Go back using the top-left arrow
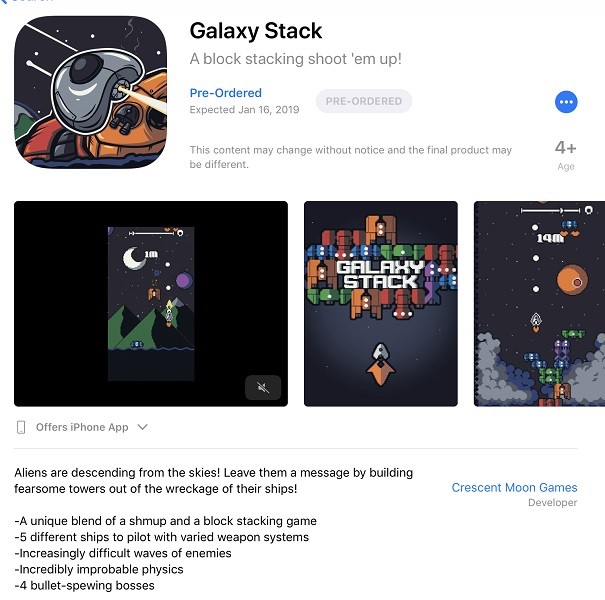This screenshot has height=600, width=605. [x=2, y=1]
